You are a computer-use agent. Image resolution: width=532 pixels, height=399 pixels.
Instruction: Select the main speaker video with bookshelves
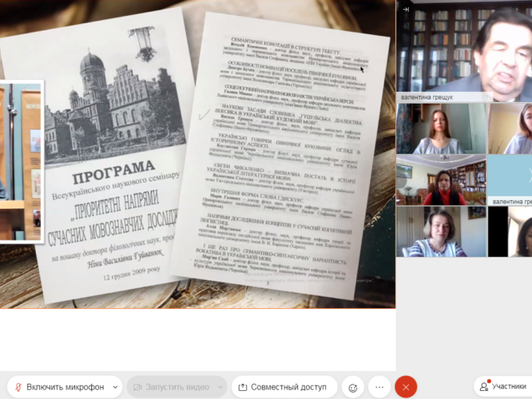click(x=464, y=46)
